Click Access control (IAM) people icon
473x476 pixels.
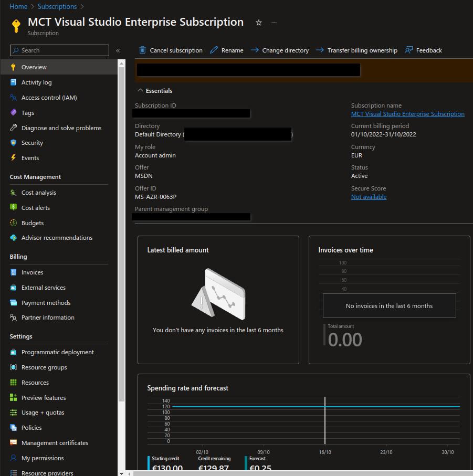13,98
